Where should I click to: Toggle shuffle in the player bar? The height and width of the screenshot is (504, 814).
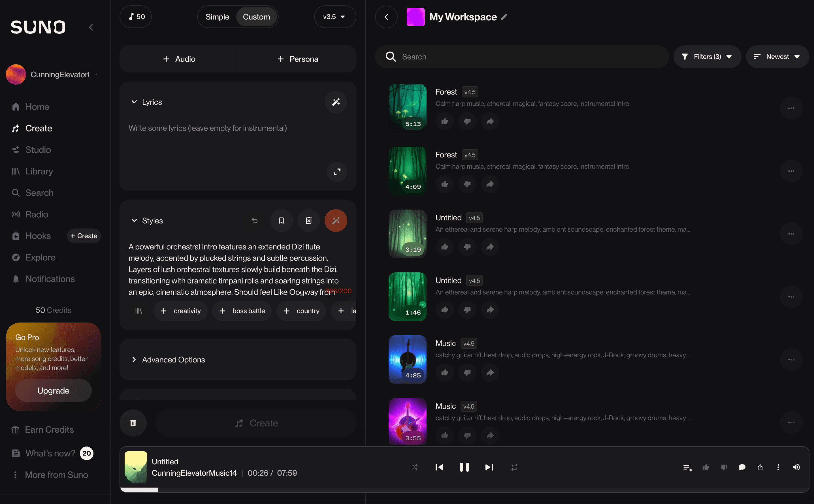(414, 467)
